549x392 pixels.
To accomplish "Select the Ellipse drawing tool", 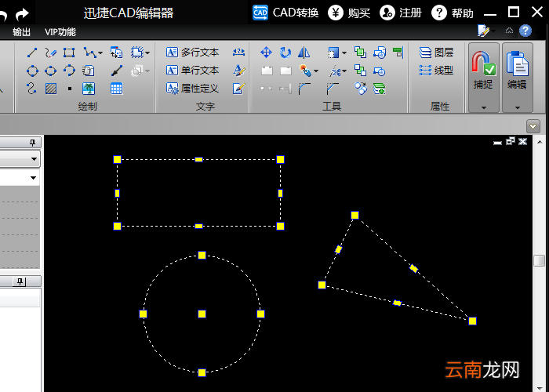I will 51,71.
